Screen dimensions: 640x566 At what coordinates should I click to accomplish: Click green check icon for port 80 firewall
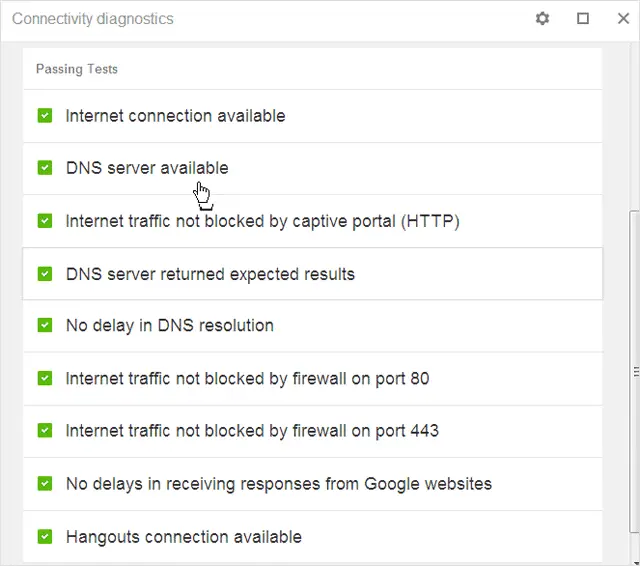(x=45, y=378)
